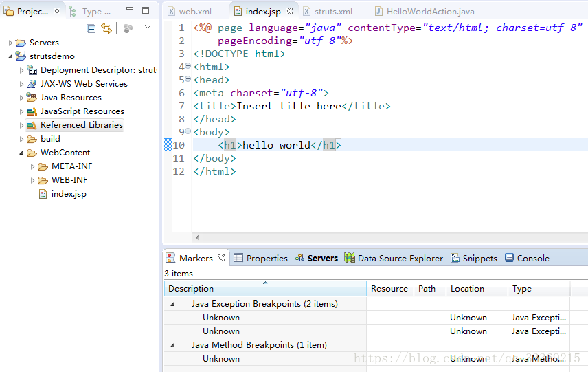Screen dimensions: 588x372
Task: Expand Referenced Libraries node
Action: [x=21, y=125]
